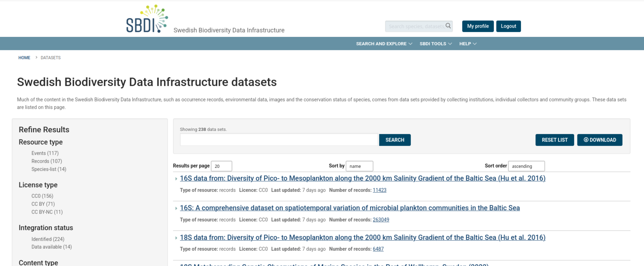Open the Help menu
The image size is (644, 266).
pos(468,44)
